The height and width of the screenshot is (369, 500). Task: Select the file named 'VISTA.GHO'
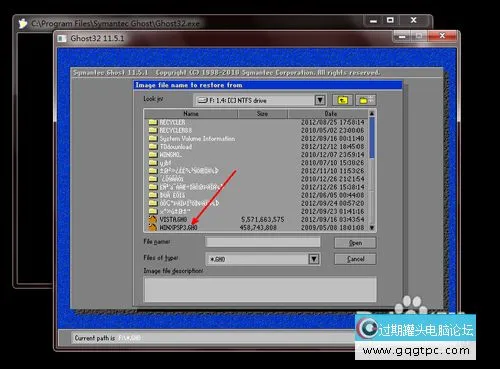coord(173,219)
